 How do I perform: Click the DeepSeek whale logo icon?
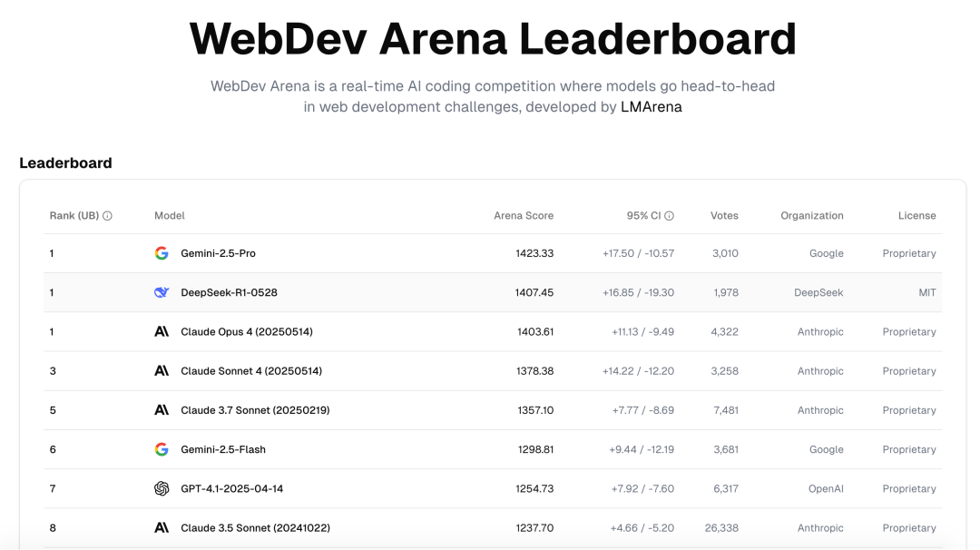pyautogui.click(x=162, y=292)
